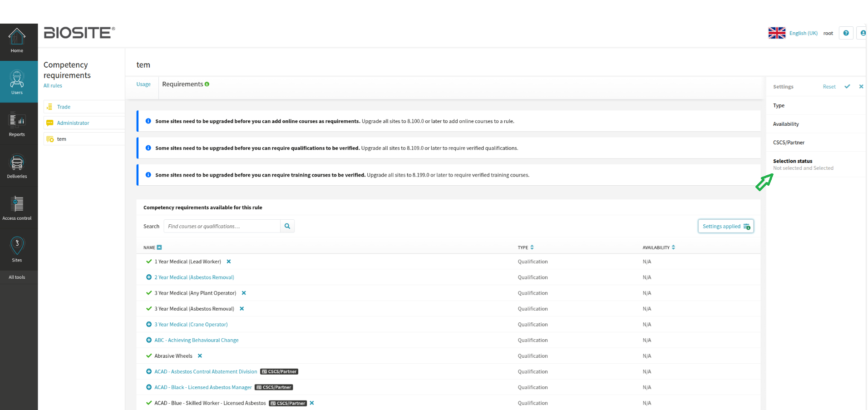Open the Access control sidebar section

(x=17, y=208)
